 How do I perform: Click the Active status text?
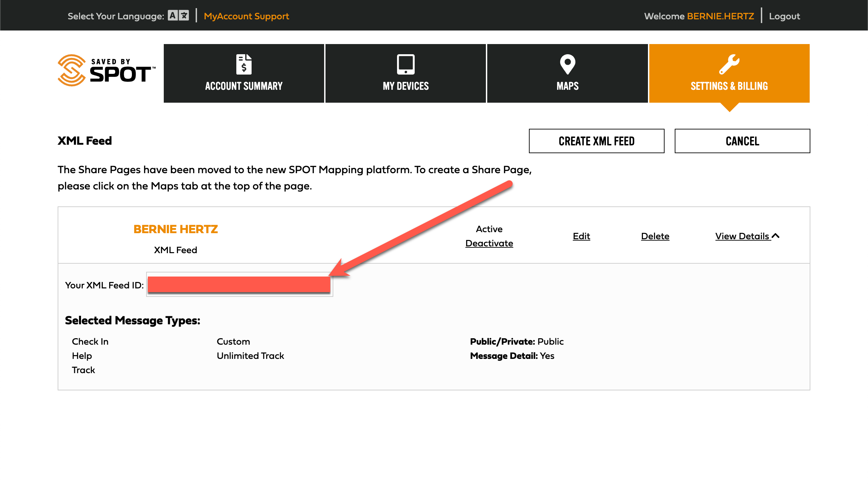(x=489, y=229)
